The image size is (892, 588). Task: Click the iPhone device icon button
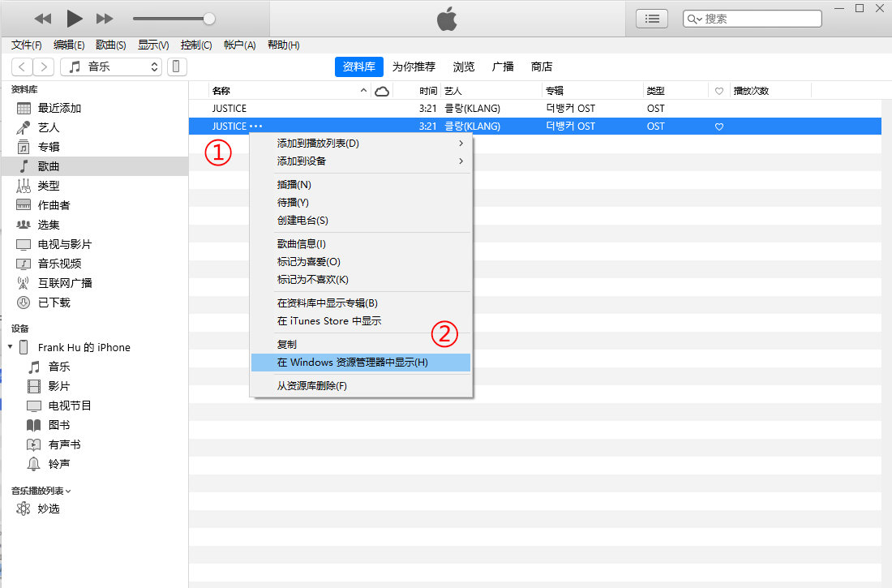177,67
